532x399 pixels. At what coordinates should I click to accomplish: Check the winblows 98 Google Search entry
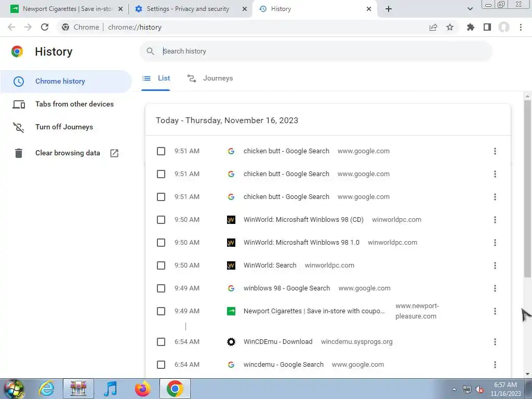click(161, 288)
